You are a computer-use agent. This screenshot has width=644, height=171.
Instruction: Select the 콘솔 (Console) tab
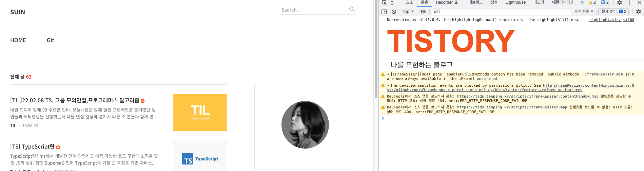tap(425, 2)
